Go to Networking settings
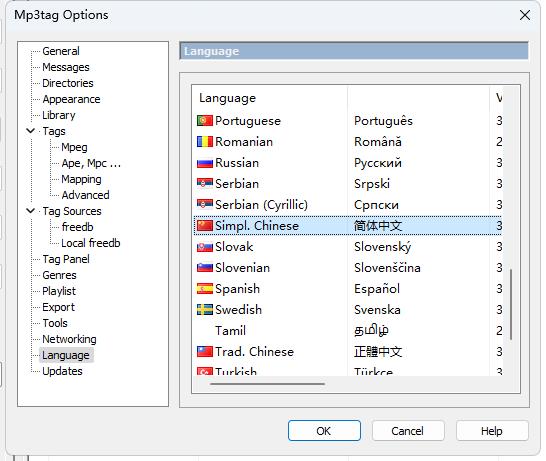This screenshot has width=546, height=461. pos(69,339)
